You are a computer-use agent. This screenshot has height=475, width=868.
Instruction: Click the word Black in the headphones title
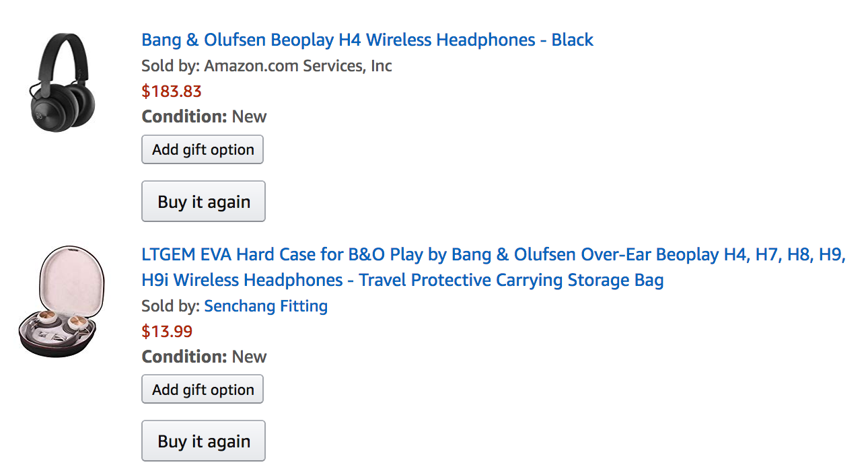click(573, 40)
